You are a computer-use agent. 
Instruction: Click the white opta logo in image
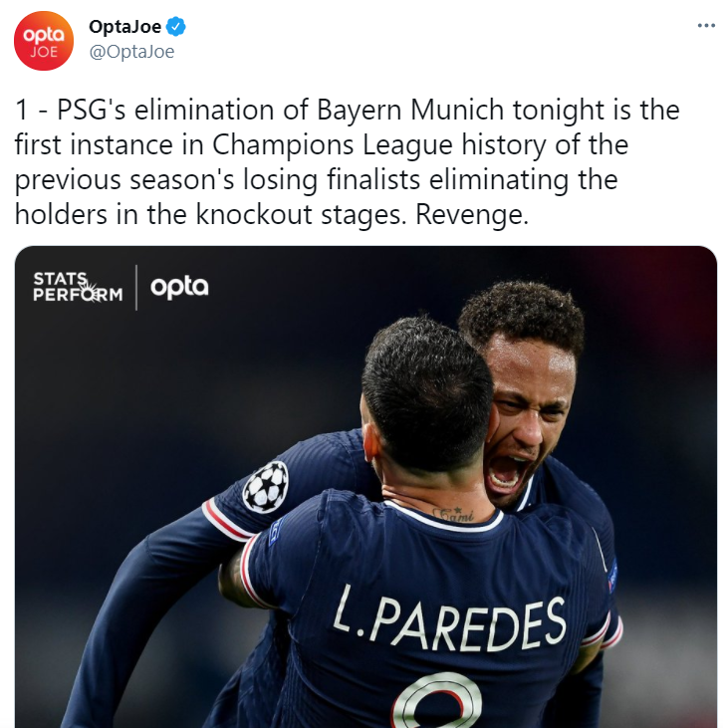pos(179,287)
